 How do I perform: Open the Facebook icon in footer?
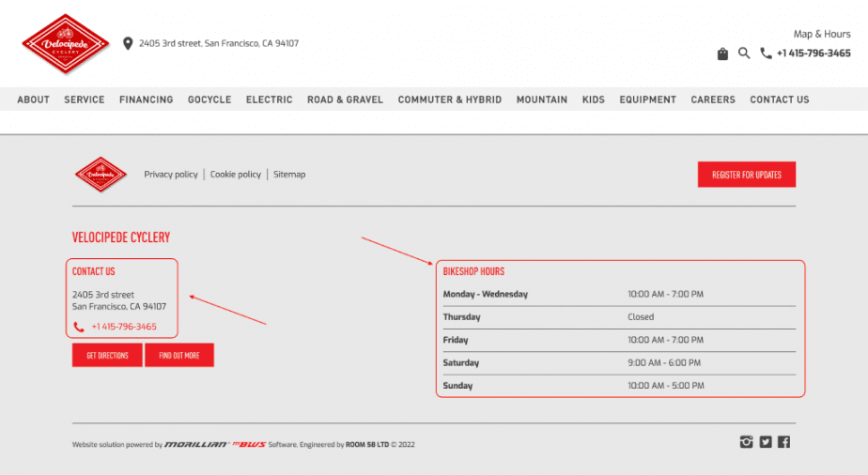(x=783, y=442)
